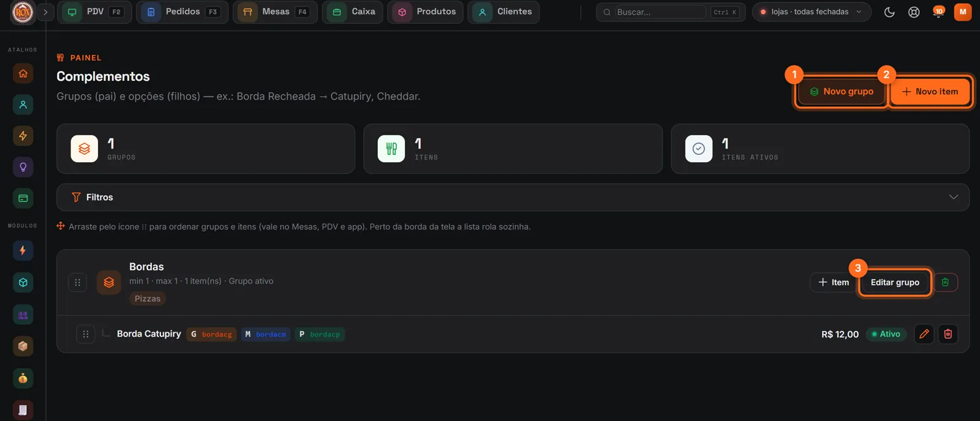The image size is (980, 421).
Task: Focus the Buscar search field
Action: [x=660, y=12]
